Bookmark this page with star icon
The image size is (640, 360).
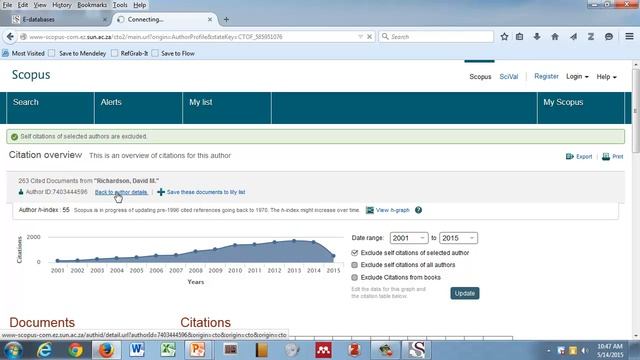tap(504, 37)
